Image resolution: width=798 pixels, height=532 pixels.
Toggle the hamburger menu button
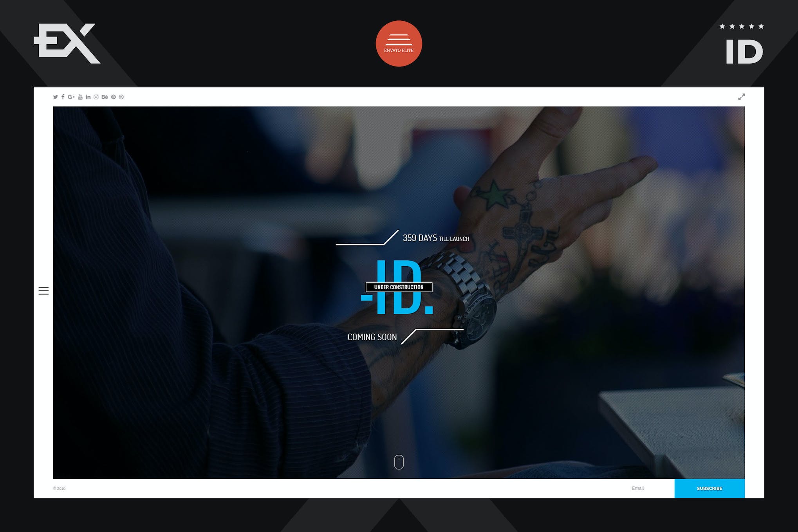(44, 290)
